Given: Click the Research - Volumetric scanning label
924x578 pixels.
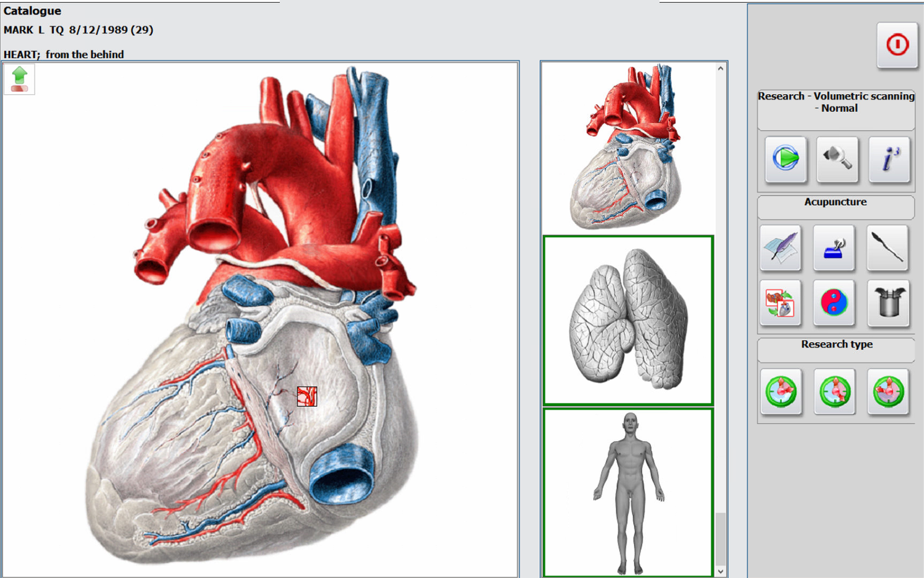Looking at the screenshot, I should click(x=836, y=102).
